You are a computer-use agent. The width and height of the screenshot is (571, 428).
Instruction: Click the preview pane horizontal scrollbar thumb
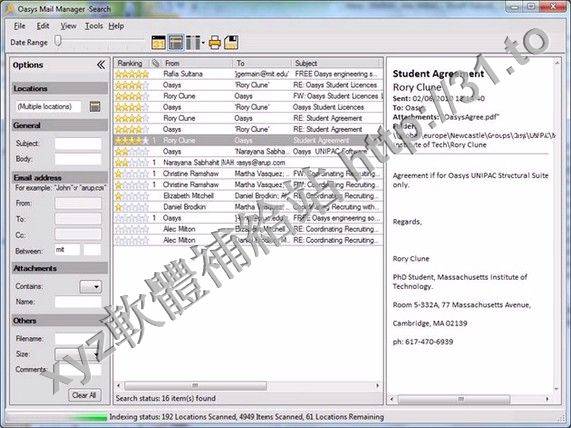click(x=454, y=399)
